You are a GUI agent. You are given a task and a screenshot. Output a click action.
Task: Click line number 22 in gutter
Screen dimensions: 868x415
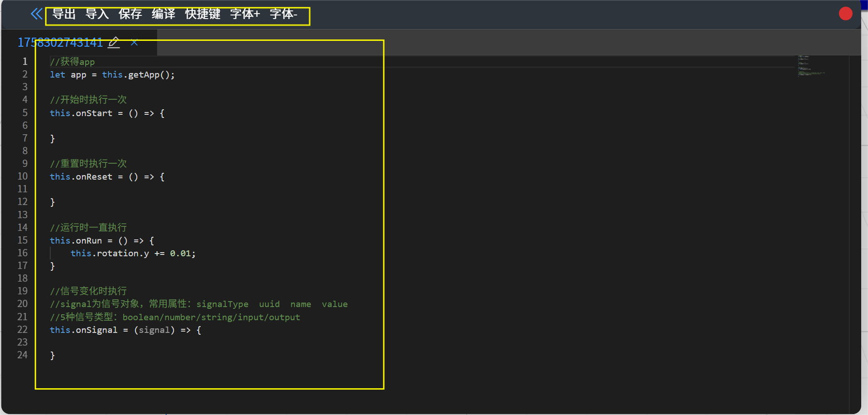[23, 330]
